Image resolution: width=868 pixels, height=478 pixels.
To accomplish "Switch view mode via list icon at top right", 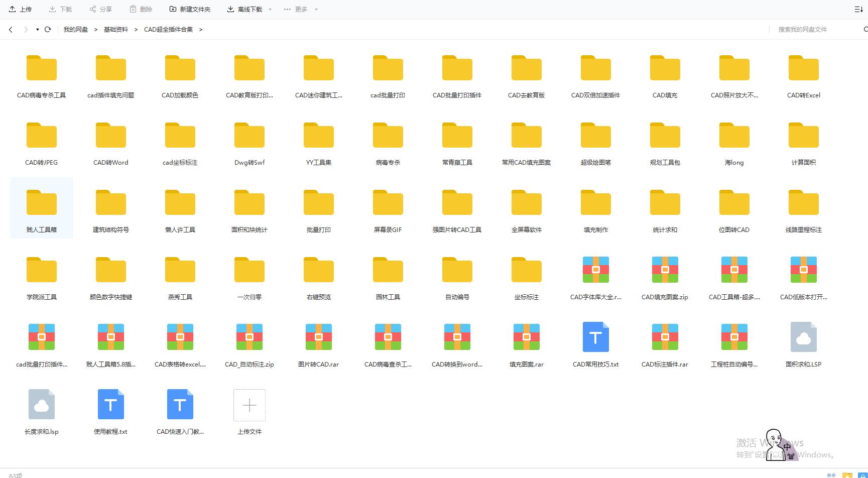I will click(x=858, y=10).
